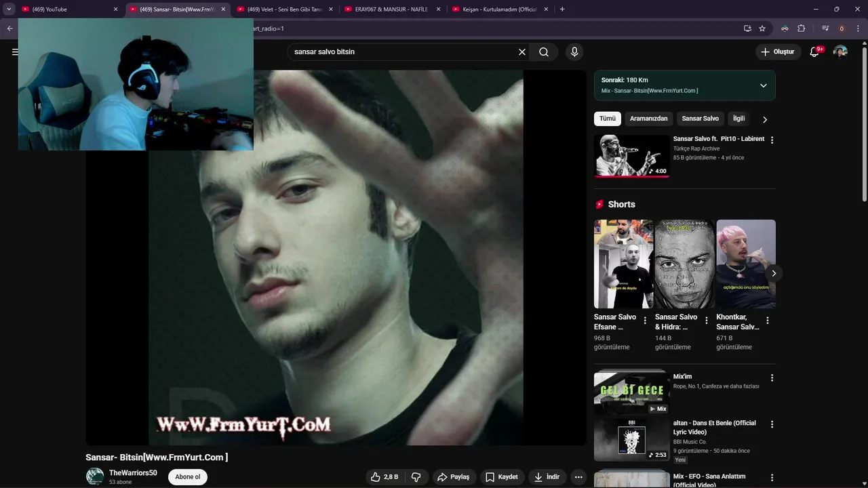Viewport: 868px width, 488px height.
Task: Open the Chrome extensions puzzle icon
Action: point(802,28)
